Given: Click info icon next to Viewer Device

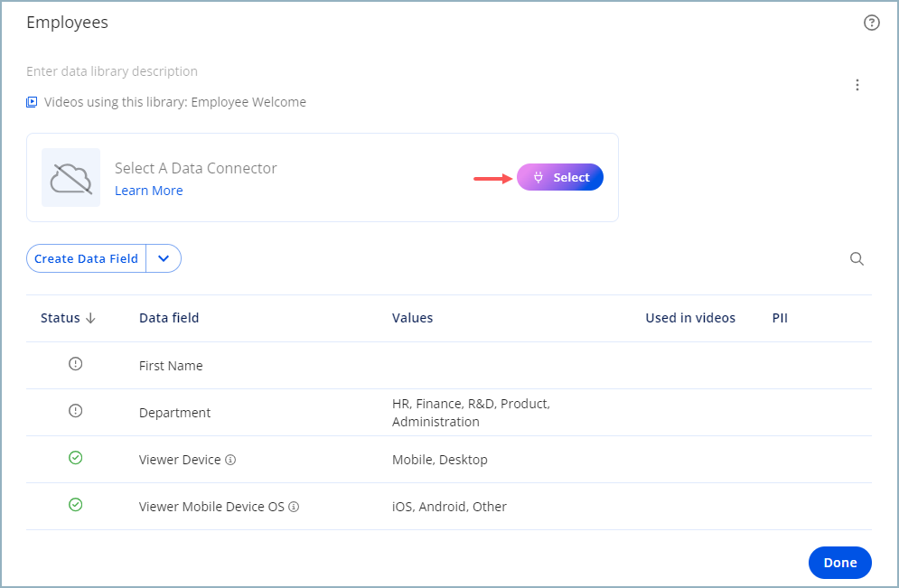Looking at the screenshot, I should pos(230,460).
